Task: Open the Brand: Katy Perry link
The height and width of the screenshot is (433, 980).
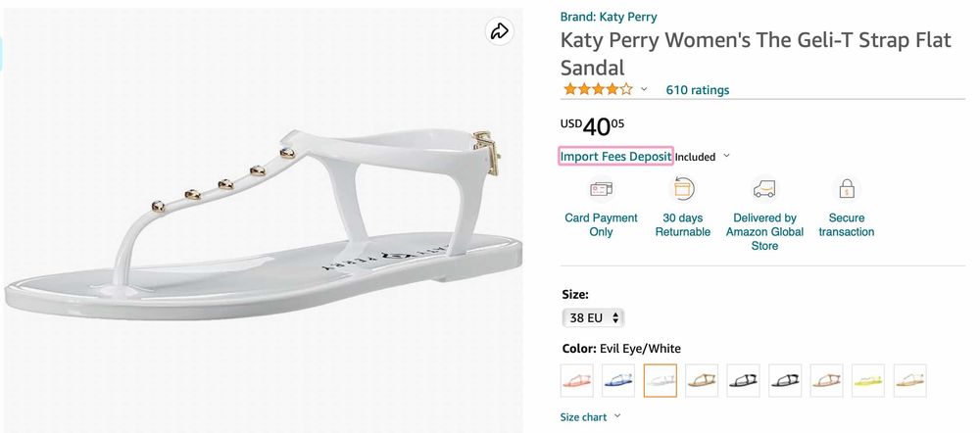Action: pos(609,17)
